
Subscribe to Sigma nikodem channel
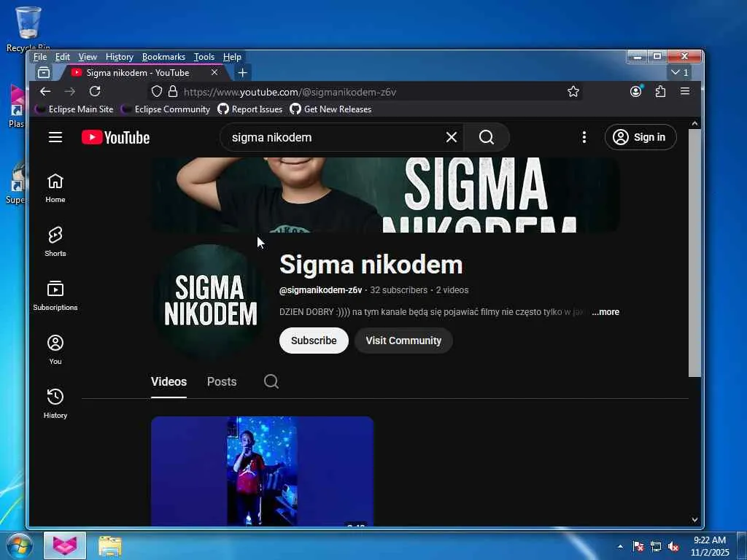pos(314,341)
